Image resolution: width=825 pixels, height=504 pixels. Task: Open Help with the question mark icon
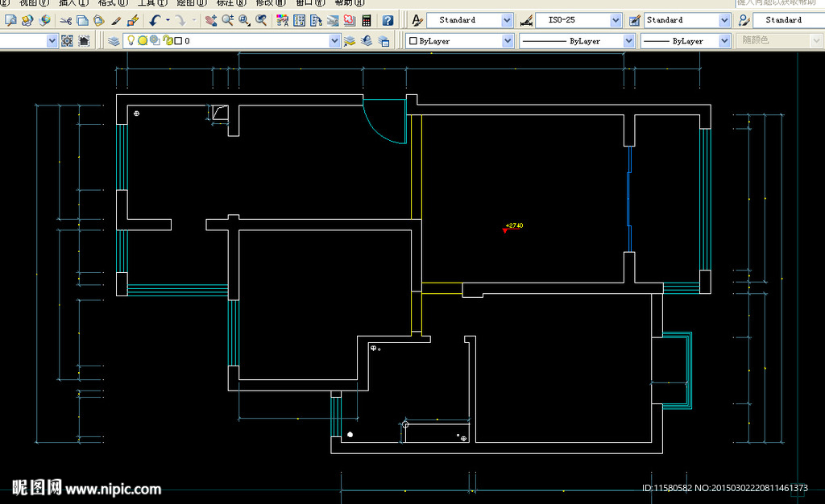(388, 20)
